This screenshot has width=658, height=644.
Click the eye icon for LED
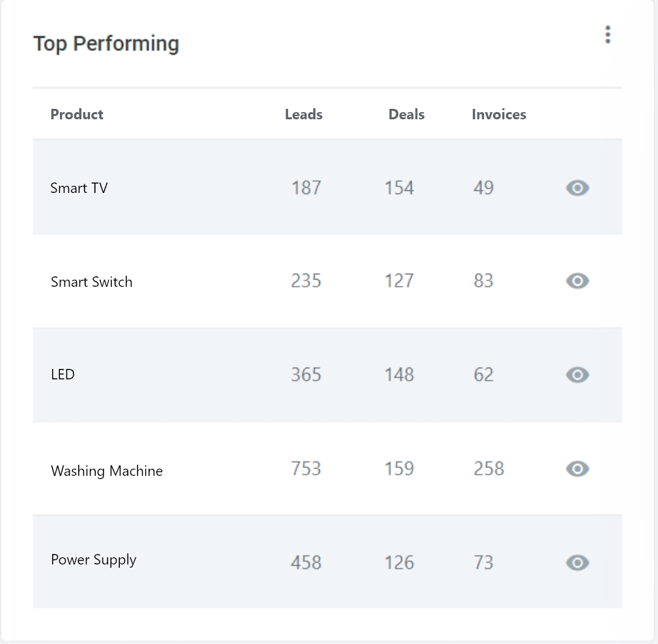577,375
